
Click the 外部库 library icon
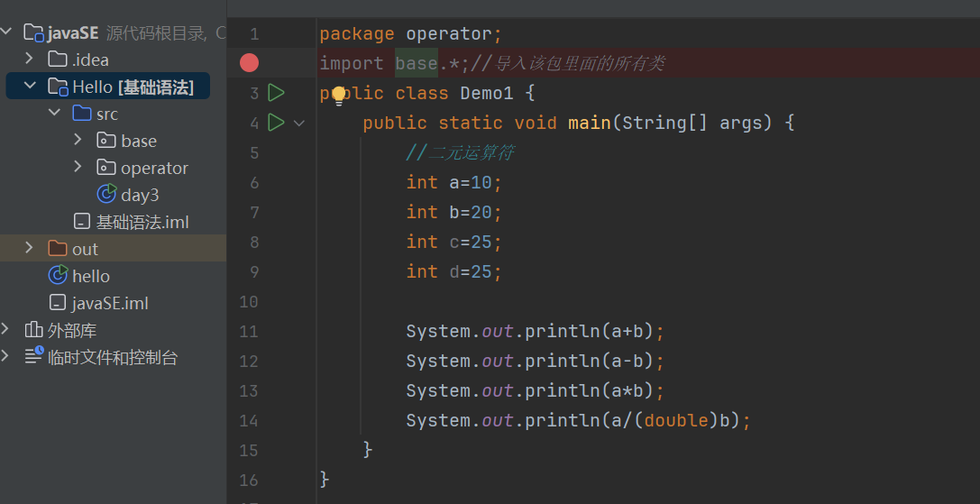(x=33, y=329)
